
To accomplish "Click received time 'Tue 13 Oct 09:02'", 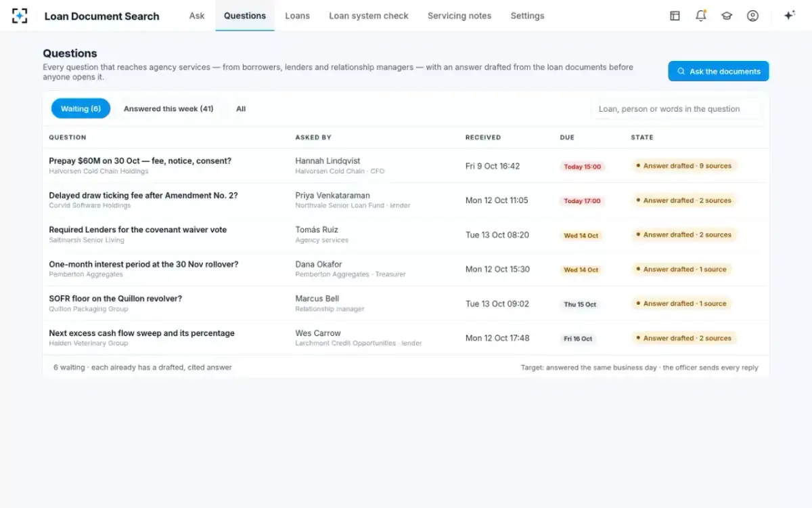I will coord(497,303).
